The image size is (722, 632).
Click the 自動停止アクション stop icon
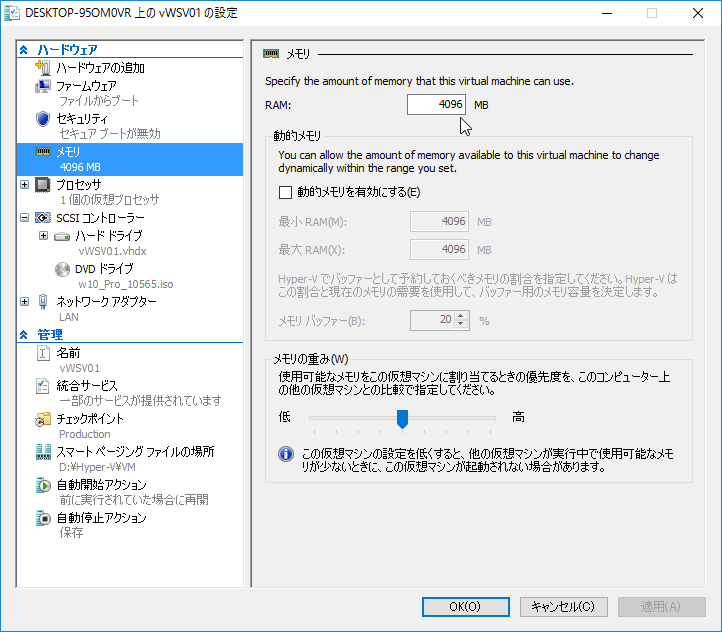tap(43, 518)
